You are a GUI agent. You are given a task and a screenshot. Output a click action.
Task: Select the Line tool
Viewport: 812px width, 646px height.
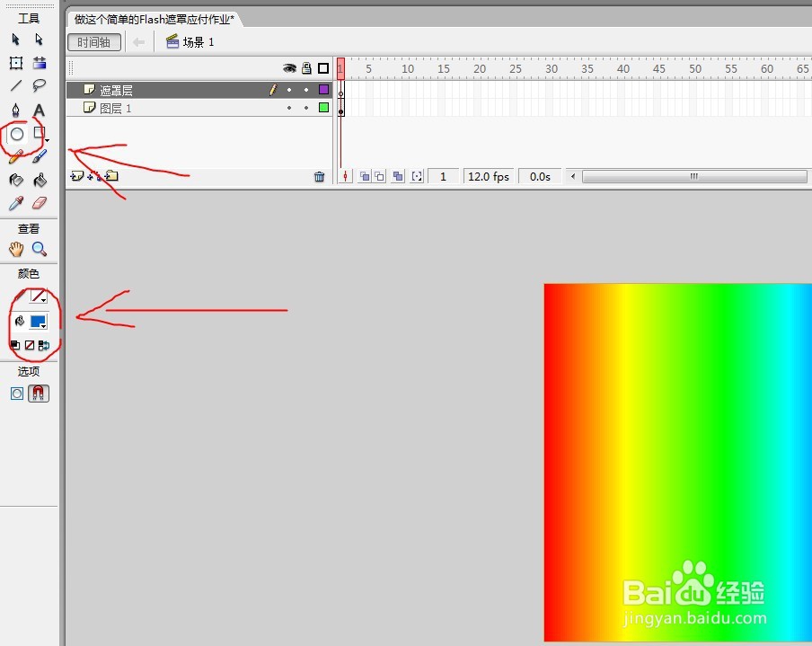pos(16,85)
